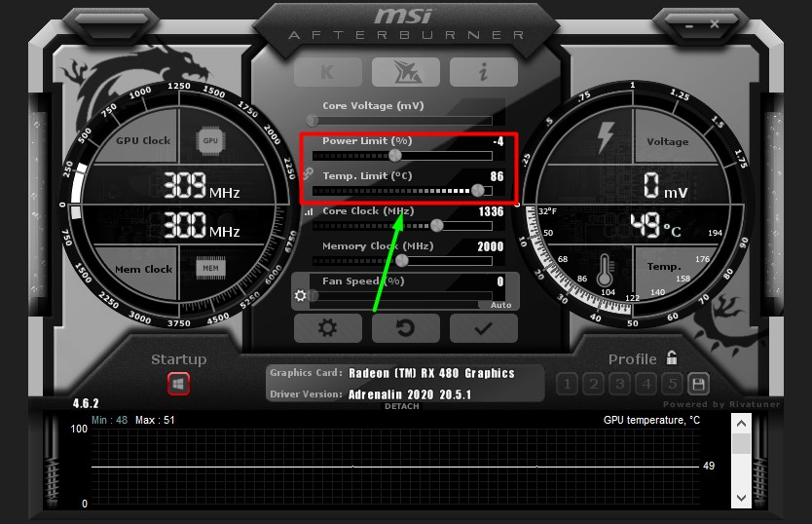Click the Fan Speed slider track
812x524 pixels.
(x=402, y=296)
